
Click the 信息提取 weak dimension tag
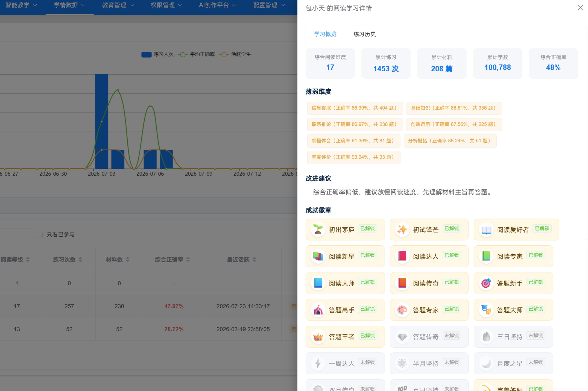pyautogui.click(x=355, y=108)
